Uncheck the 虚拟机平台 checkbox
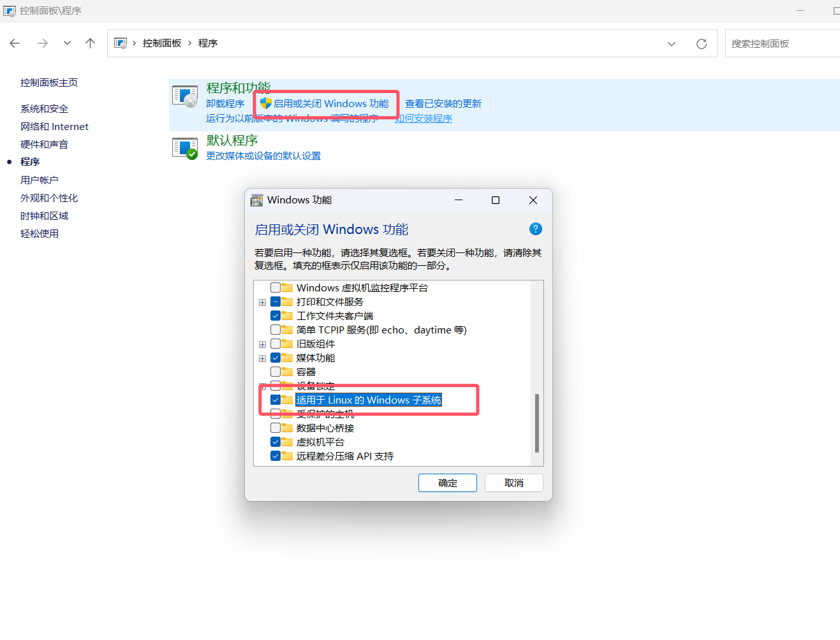The height and width of the screenshot is (640, 840). tap(276, 442)
